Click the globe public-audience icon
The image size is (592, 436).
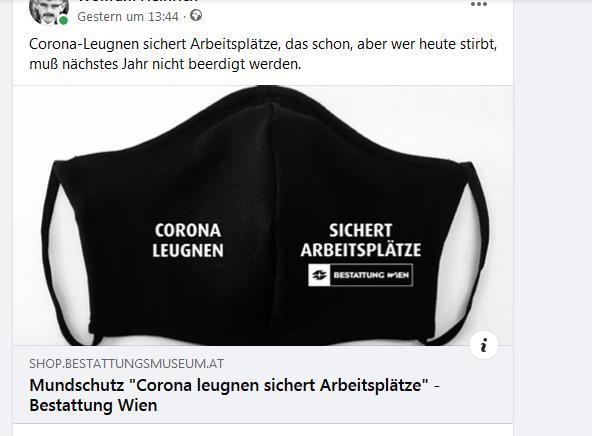pyautogui.click(x=196, y=15)
